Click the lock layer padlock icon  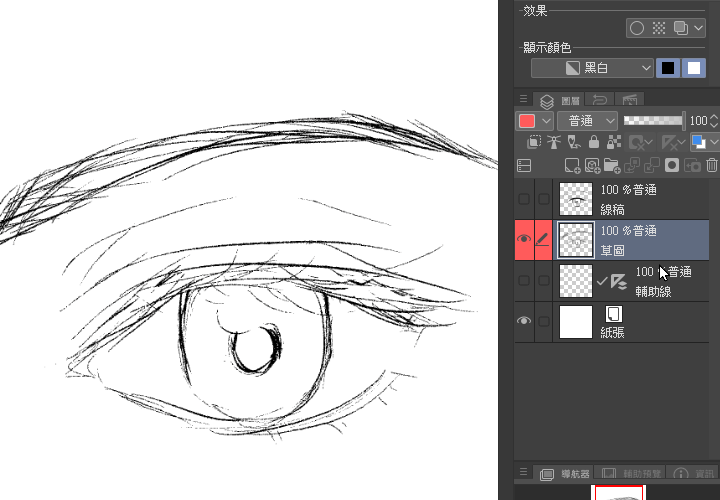pyautogui.click(x=594, y=142)
